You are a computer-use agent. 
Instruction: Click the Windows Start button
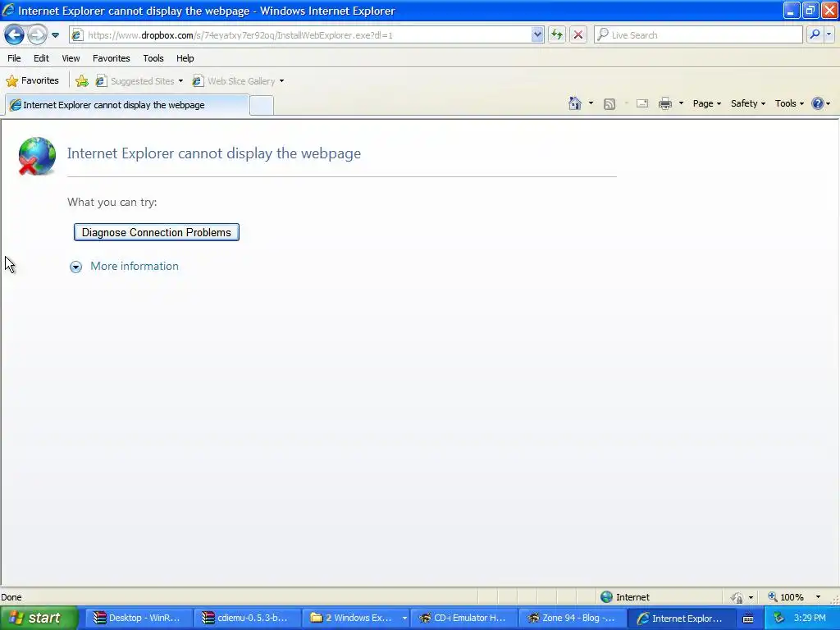pyautogui.click(x=38, y=619)
